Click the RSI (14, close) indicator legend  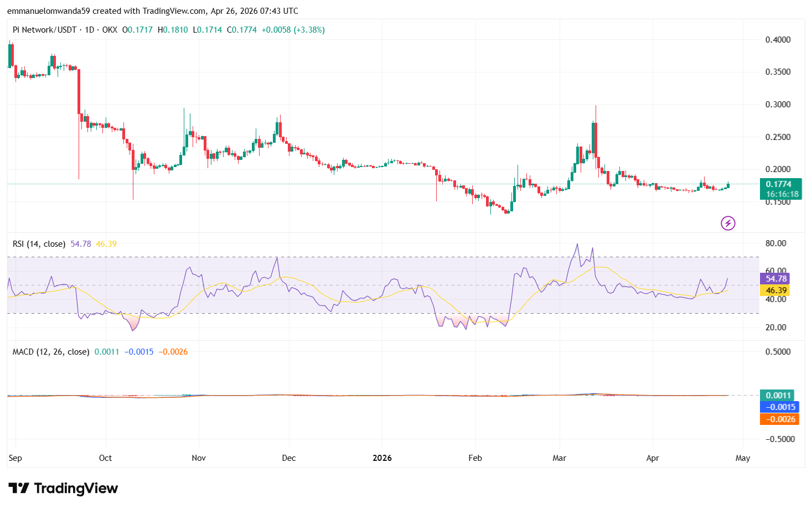coord(39,244)
